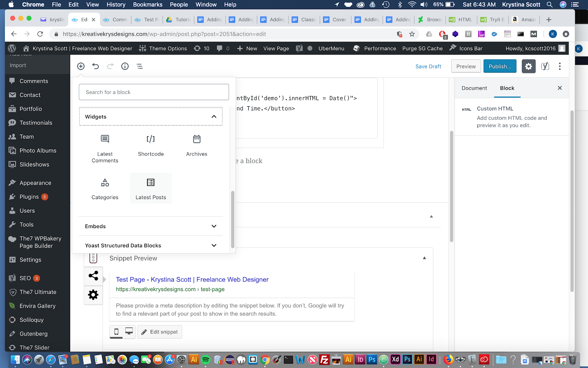
Task: Click the Publish button
Action: [500, 66]
